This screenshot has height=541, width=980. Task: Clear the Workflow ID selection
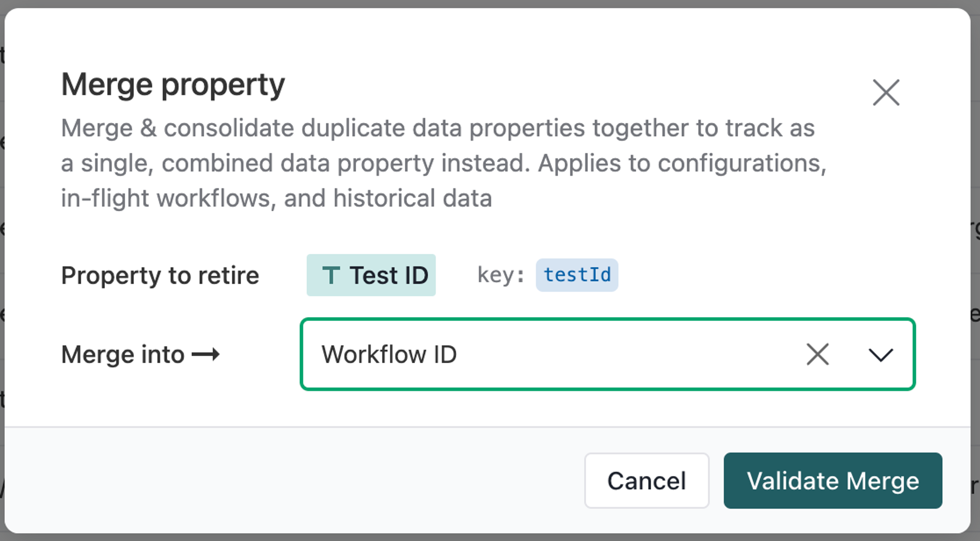tap(817, 354)
